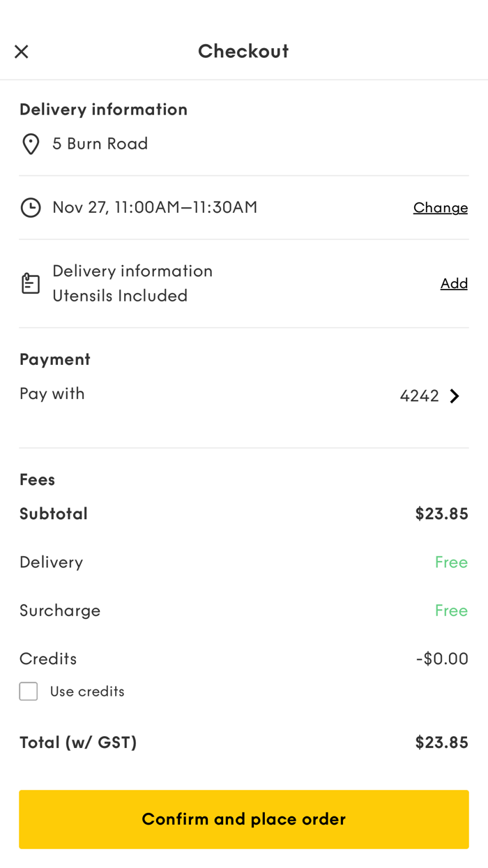Select the clock icon next to delivery time
Viewport: 488px width, 868px height.
(x=30, y=207)
